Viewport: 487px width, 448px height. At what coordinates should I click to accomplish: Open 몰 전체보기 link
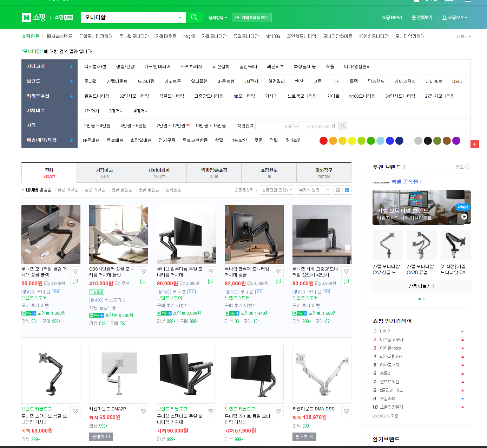point(422,18)
